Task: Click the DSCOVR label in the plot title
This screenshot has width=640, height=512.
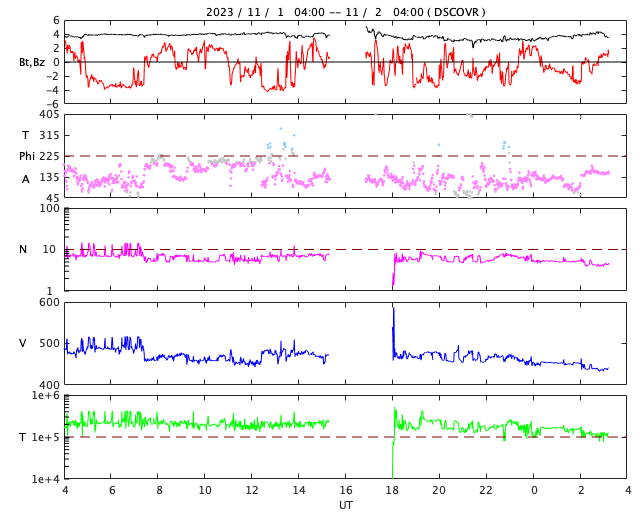Action: tap(456, 12)
